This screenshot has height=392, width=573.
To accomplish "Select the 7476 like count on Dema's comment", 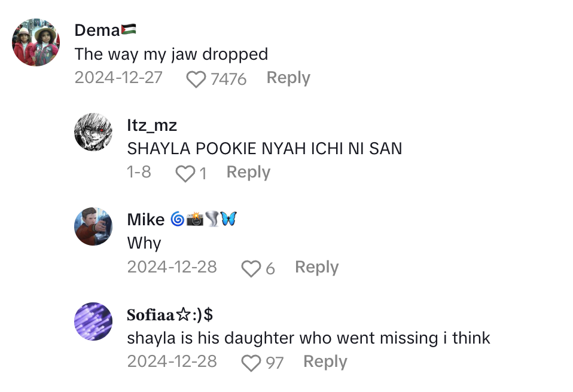I will (228, 79).
